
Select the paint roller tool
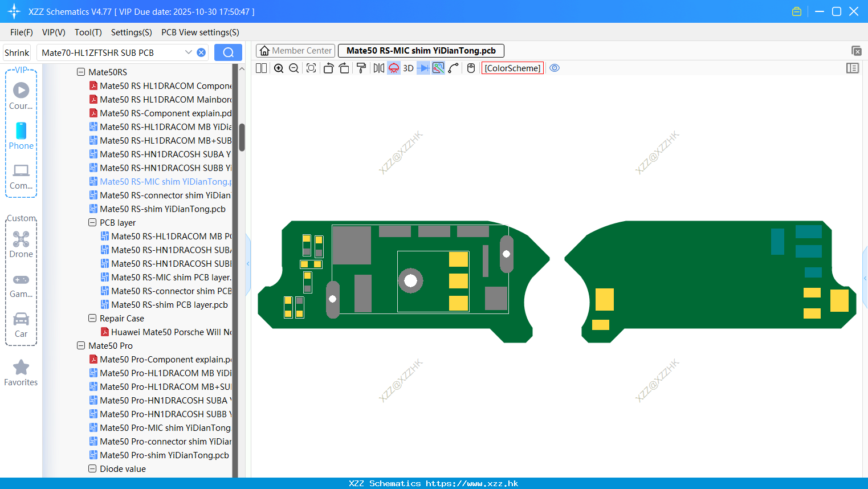(x=361, y=68)
